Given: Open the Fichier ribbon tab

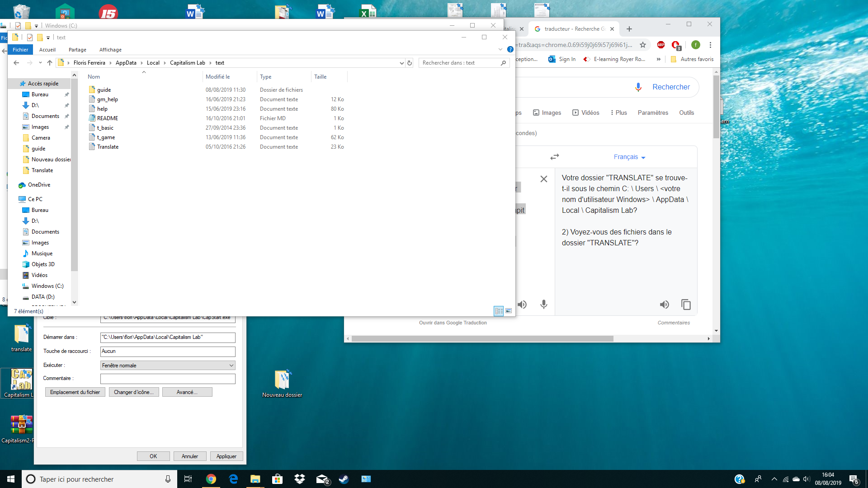Looking at the screenshot, I should [x=20, y=50].
